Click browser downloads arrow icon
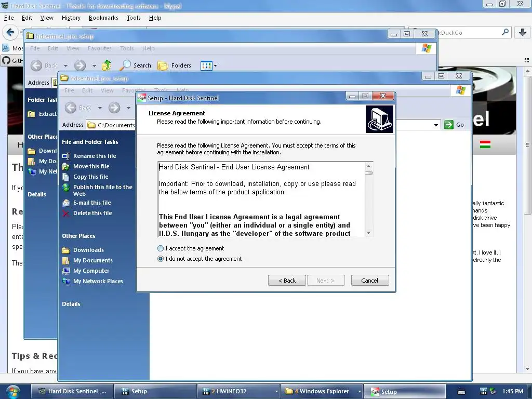Image resolution: width=532 pixels, height=399 pixels. click(x=523, y=32)
